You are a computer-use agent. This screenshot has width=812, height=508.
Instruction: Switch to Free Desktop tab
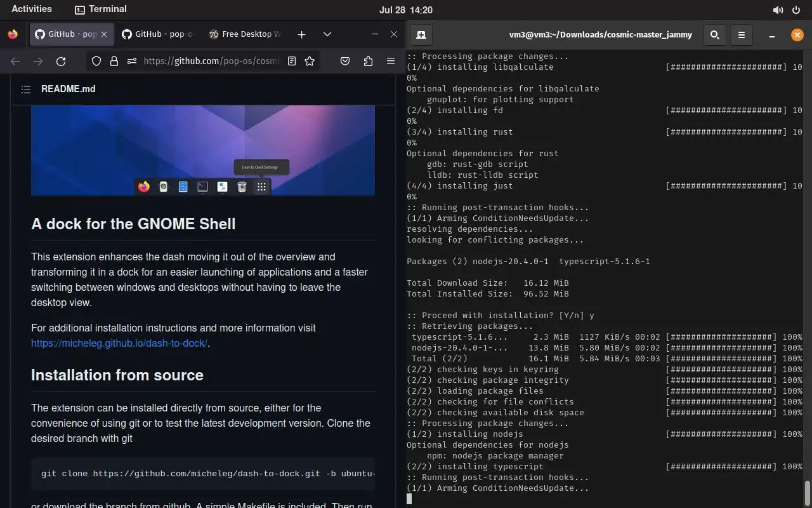pos(245,34)
